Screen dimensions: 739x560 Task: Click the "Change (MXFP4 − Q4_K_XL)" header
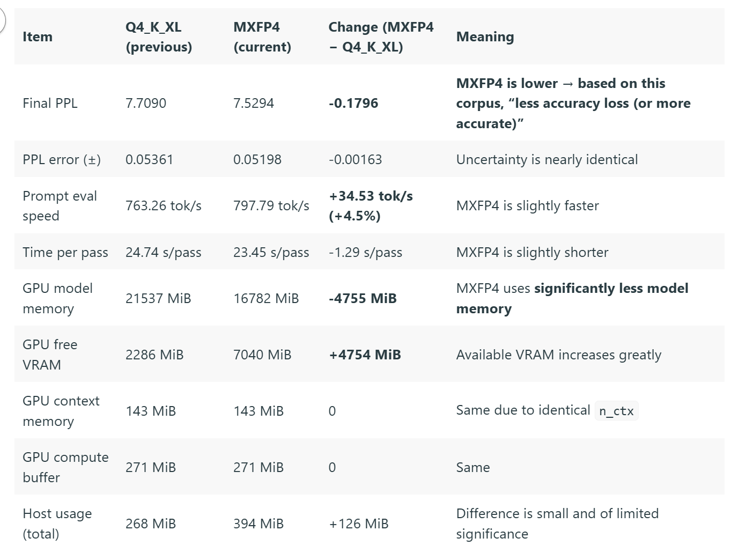point(381,37)
